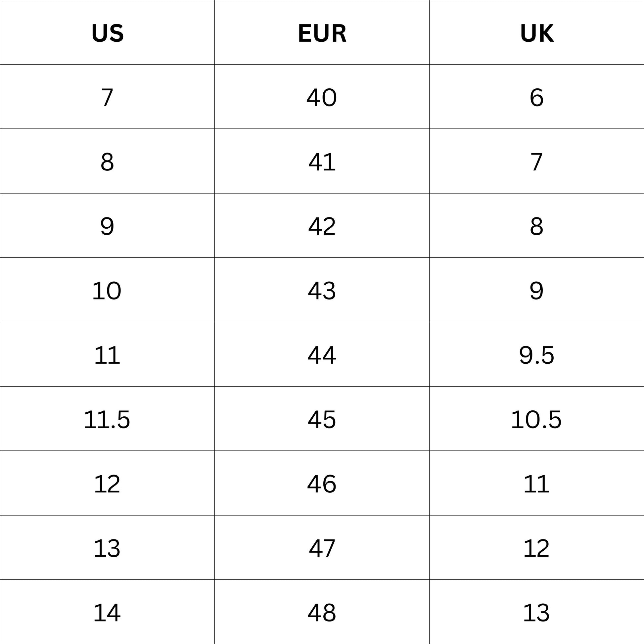Select the US size 7 cell
Image resolution: width=644 pixels, height=644 pixels.
(x=107, y=97)
